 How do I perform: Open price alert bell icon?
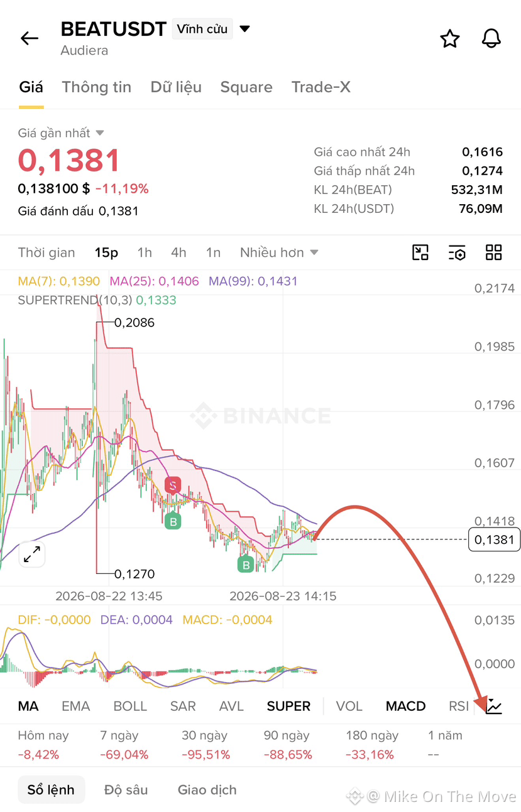pyautogui.click(x=491, y=38)
